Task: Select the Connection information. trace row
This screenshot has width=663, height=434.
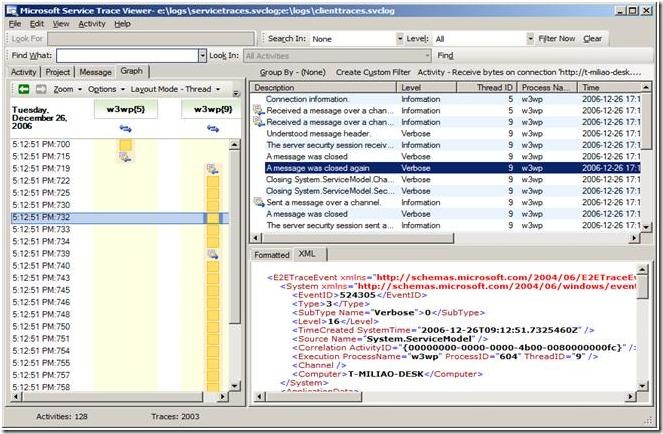Action: [x=446, y=99]
